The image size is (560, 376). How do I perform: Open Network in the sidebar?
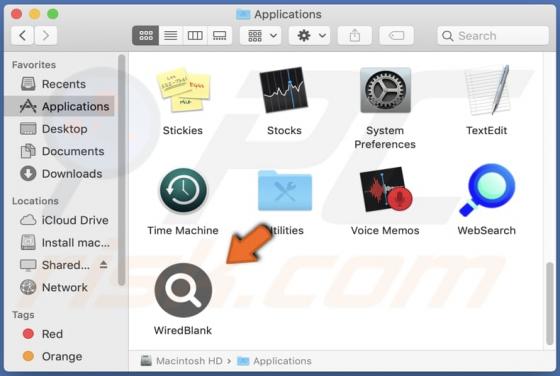[x=60, y=287]
